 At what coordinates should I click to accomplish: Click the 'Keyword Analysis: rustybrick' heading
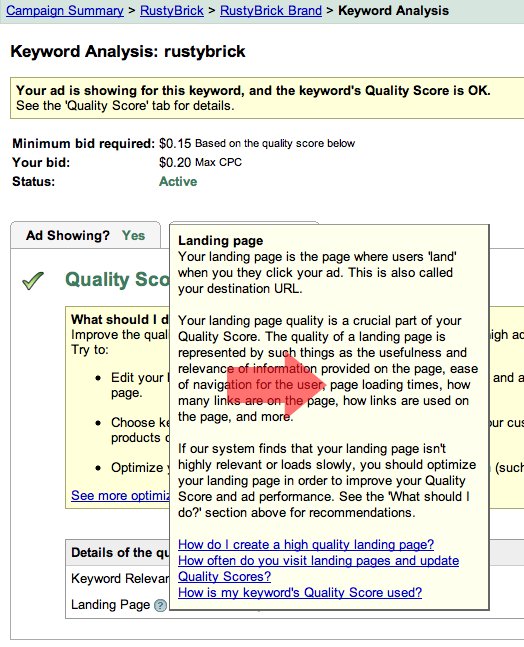(x=128, y=52)
